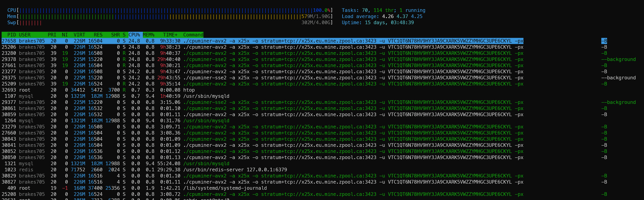
Task: Select highlighted process row PID 27658
Action: pyautogui.click(x=304, y=41)
